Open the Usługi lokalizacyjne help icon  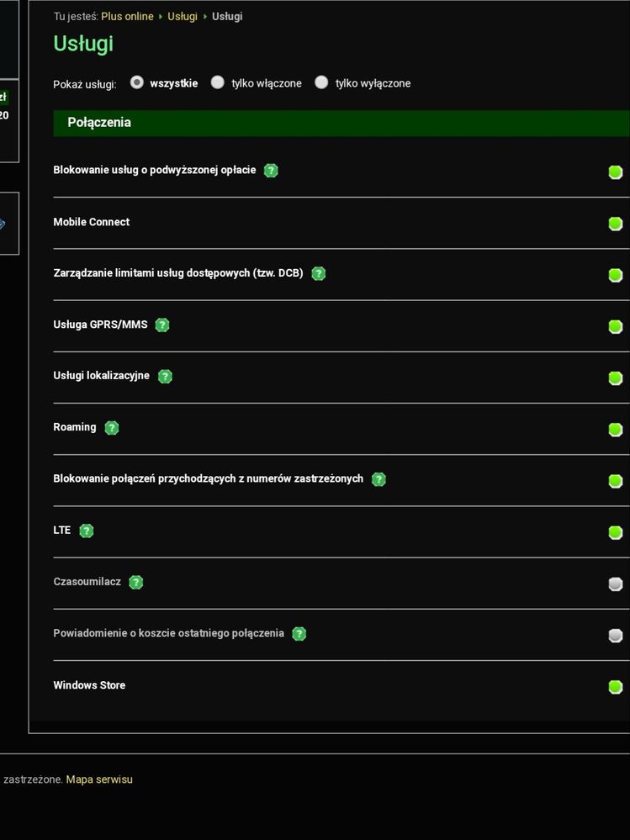[165, 377]
